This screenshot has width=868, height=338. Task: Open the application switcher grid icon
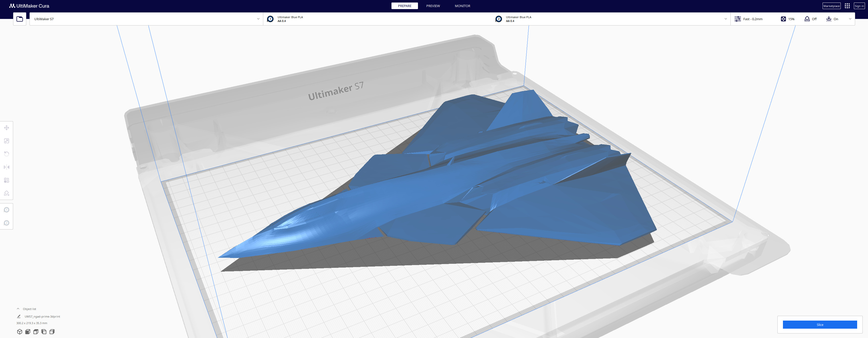[x=847, y=6]
